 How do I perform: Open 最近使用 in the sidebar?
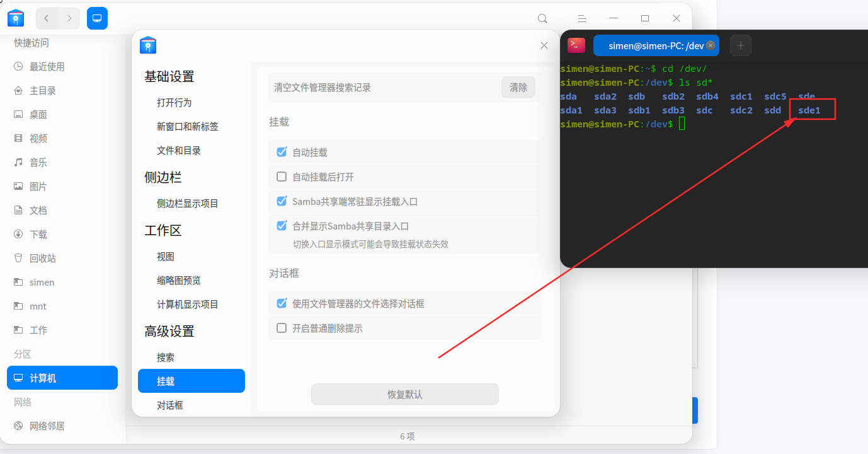point(62,67)
